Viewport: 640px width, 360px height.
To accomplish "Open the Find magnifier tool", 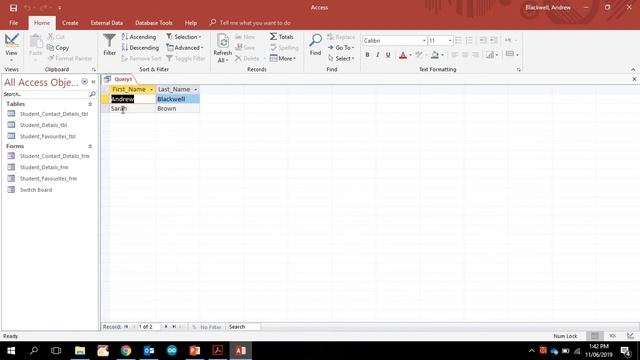I will click(x=316, y=44).
